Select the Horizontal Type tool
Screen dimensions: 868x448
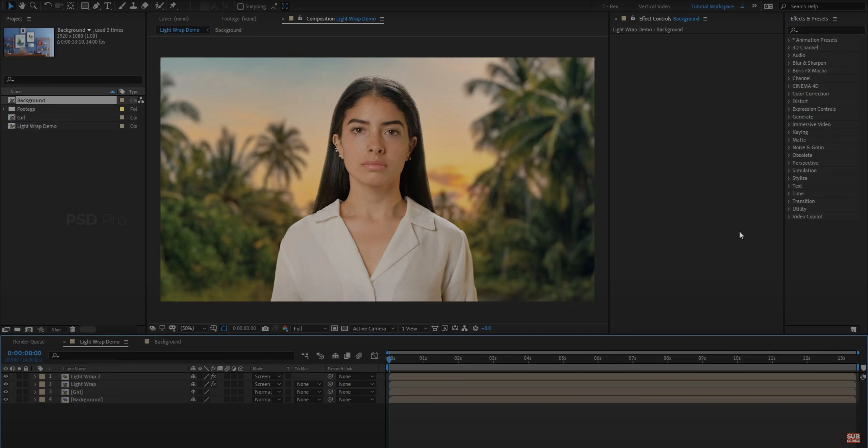coord(107,6)
